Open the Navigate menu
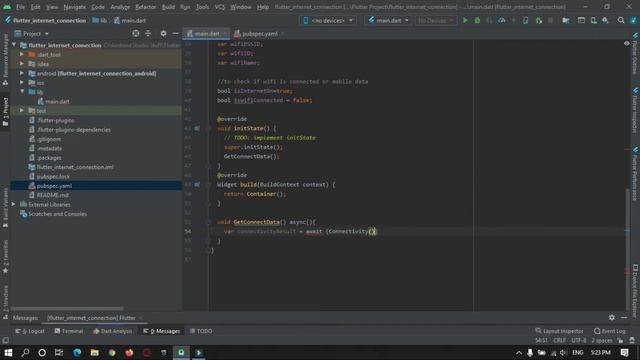640x360 pixels. pos(75,7)
